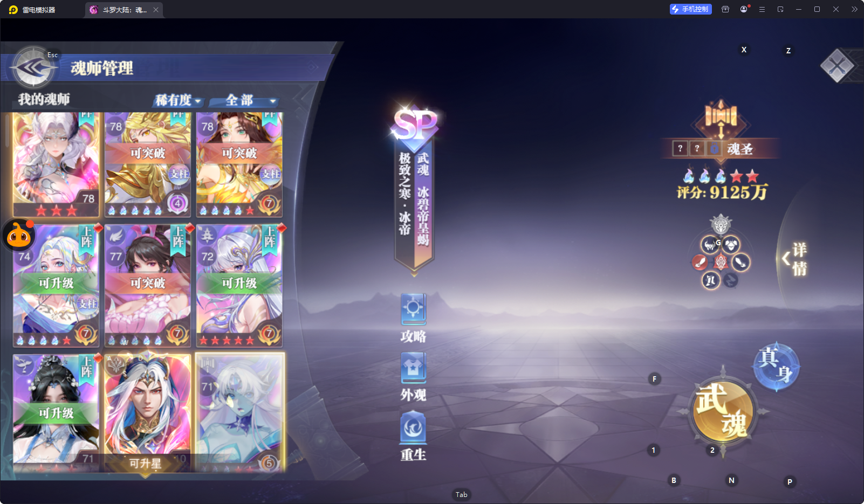This screenshot has height=504, width=864.
Task: Click the 我的魂师 heading
Action: pos(44,99)
